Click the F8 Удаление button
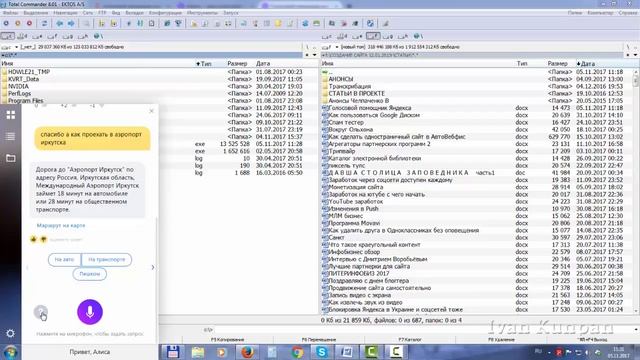 point(501,339)
